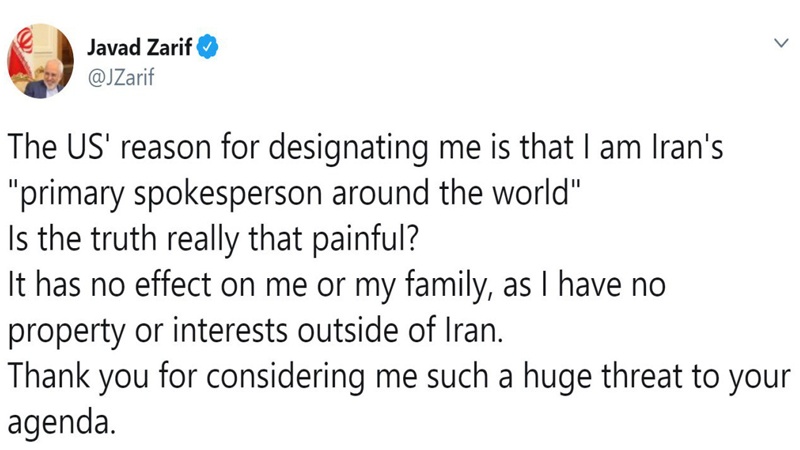Screen dimensions: 800x450
Task: Click the blue verified checkmark badge
Action: click(208, 47)
